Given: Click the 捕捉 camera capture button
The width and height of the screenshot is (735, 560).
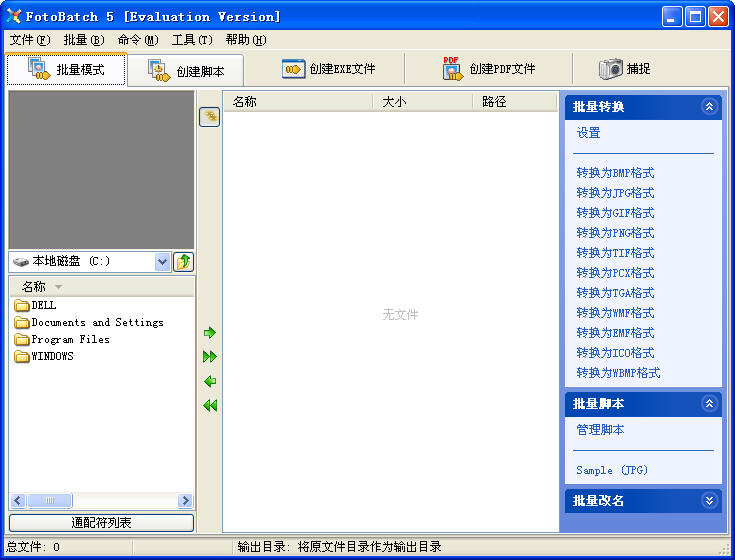Looking at the screenshot, I should pyautogui.click(x=624, y=69).
